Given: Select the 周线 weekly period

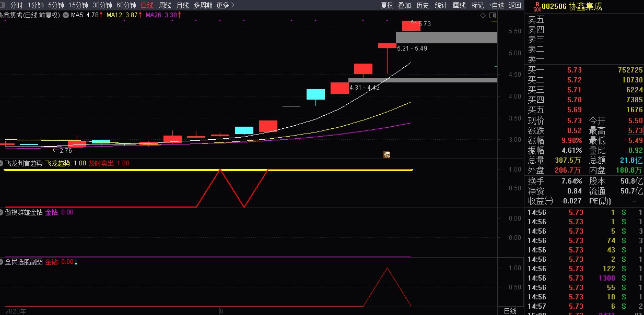Looking at the screenshot, I should tap(165, 5).
